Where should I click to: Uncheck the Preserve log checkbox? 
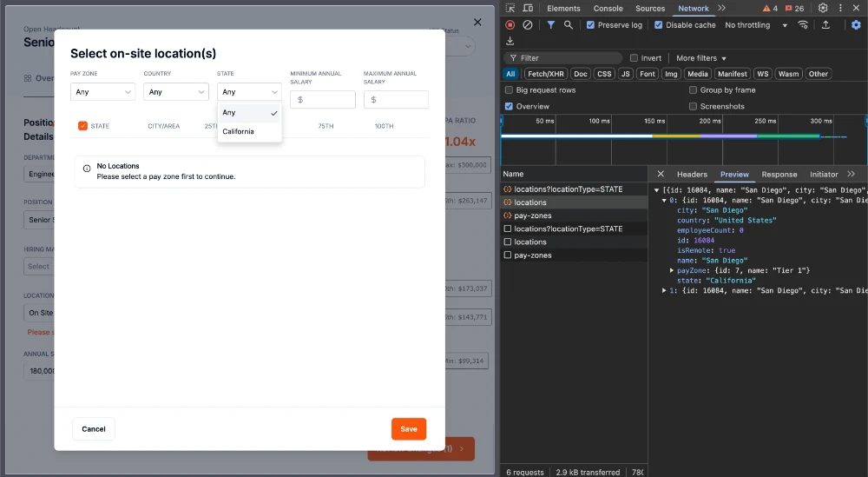coord(591,25)
